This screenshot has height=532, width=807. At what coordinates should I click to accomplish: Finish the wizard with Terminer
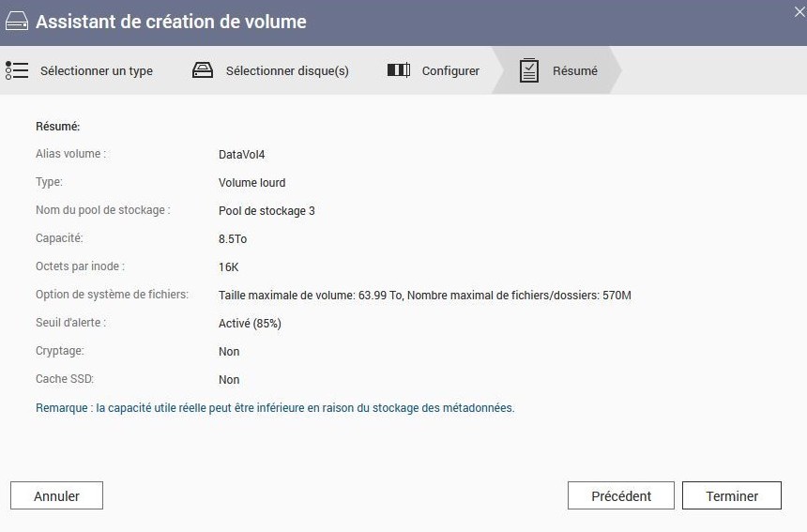tap(731, 496)
